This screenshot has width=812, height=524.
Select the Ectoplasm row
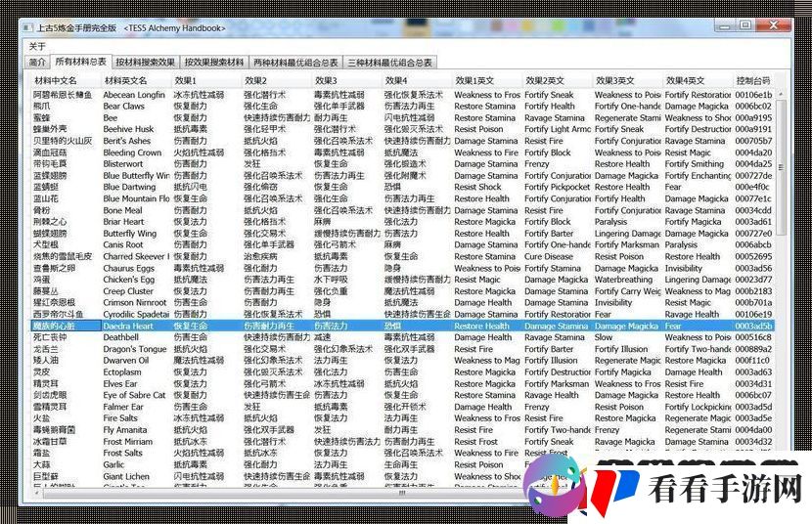pos(403,371)
